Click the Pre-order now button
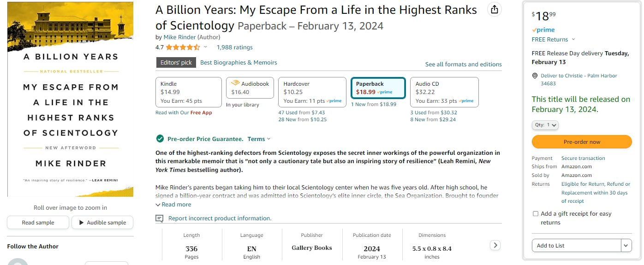 [582, 142]
